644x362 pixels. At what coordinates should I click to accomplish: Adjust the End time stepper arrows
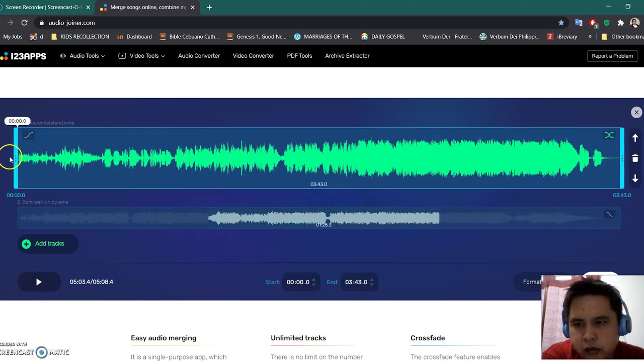pos(372,282)
